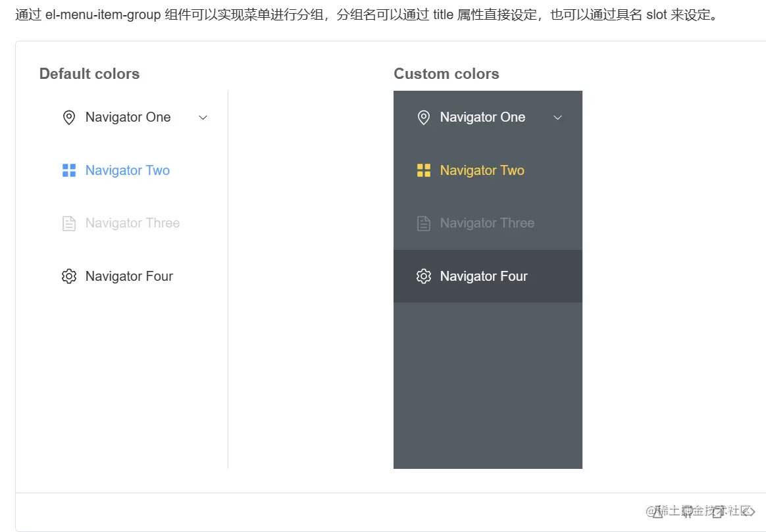Screen dimensions: 766x532
Task: Click the location pin icon in Default colors menu
Action: click(x=69, y=118)
